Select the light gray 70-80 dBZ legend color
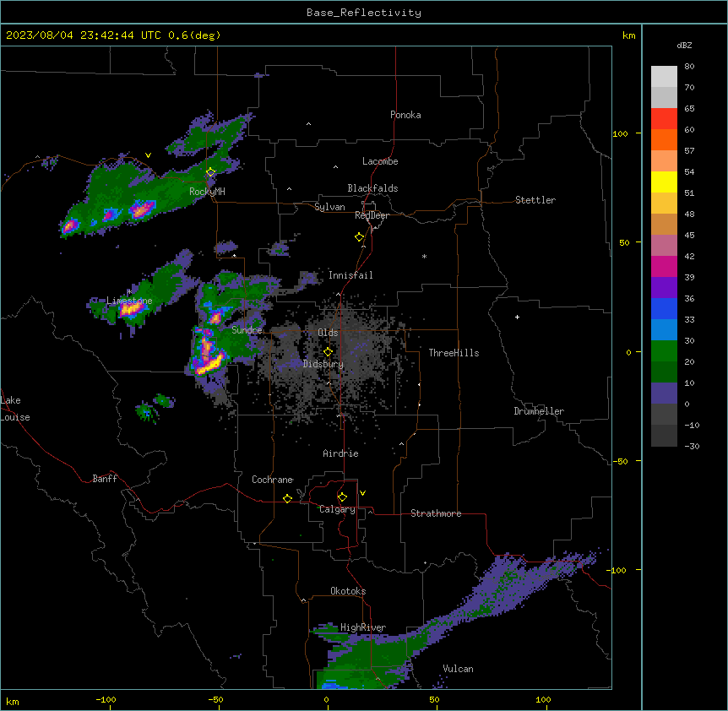 coord(664,77)
